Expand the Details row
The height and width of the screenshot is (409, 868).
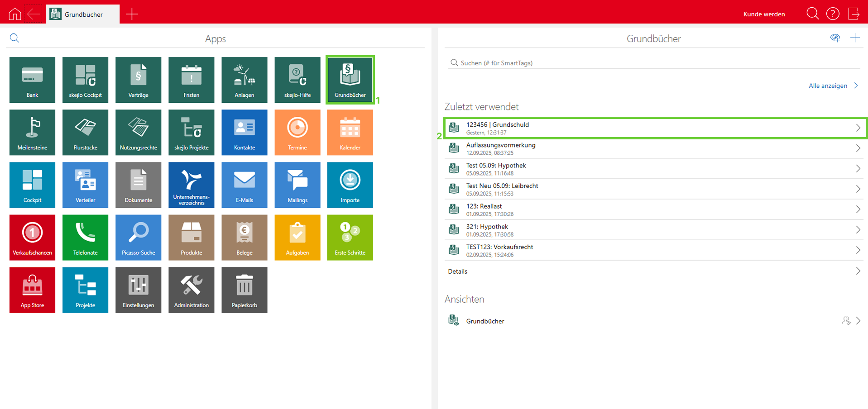tap(858, 271)
